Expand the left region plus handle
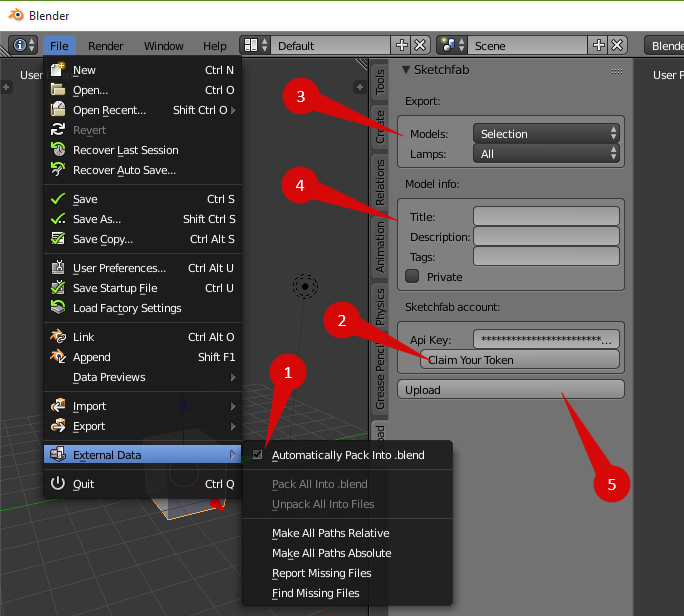684x616 pixels. [x=6, y=87]
